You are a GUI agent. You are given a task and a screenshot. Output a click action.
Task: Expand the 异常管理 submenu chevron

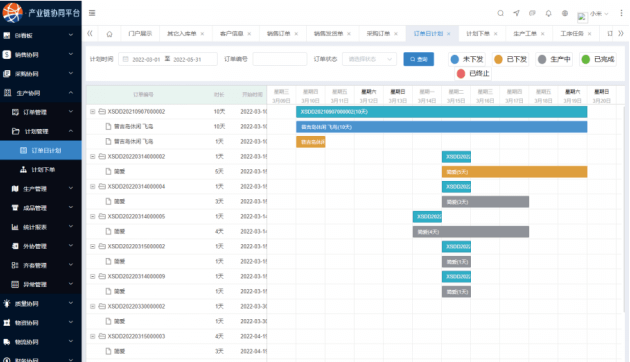point(71,284)
